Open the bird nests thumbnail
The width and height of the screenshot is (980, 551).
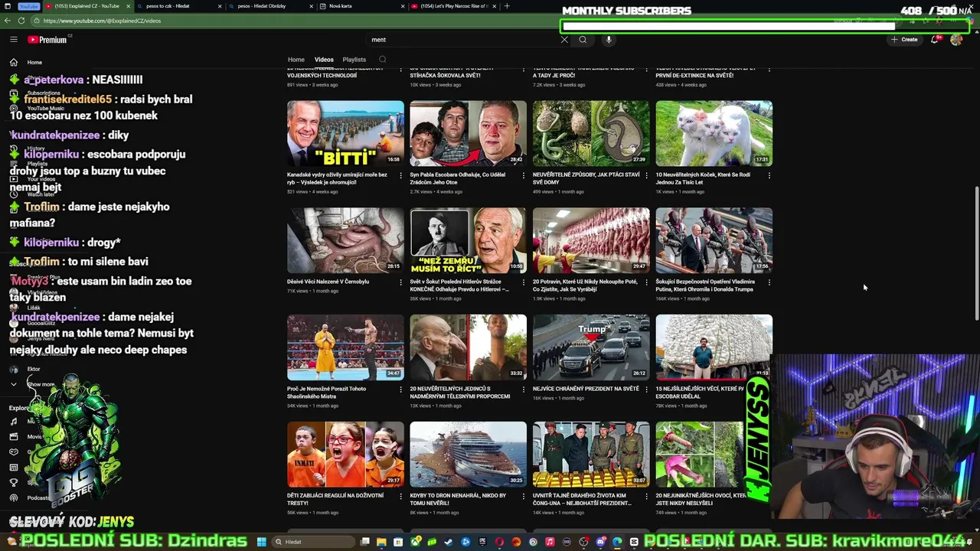[x=591, y=133]
